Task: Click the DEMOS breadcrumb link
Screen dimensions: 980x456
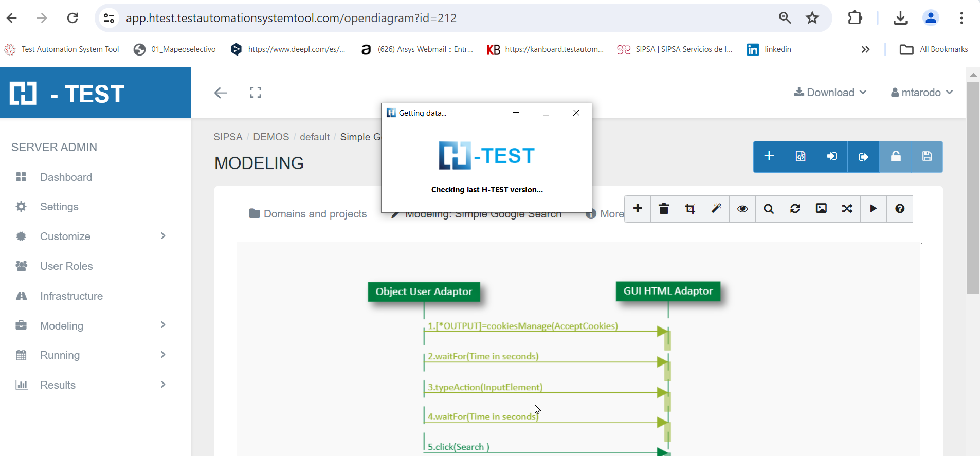Action: (x=271, y=137)
